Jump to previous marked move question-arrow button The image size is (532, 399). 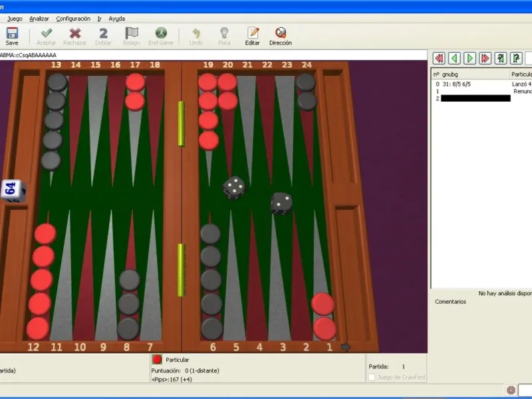[x=501, y=59]
